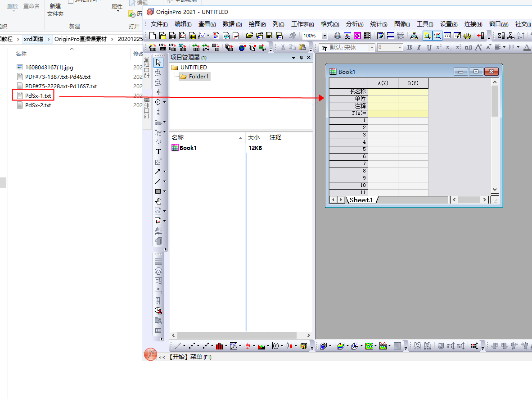
Task: Click the Open project folder icon
Action: click(249, 36)
